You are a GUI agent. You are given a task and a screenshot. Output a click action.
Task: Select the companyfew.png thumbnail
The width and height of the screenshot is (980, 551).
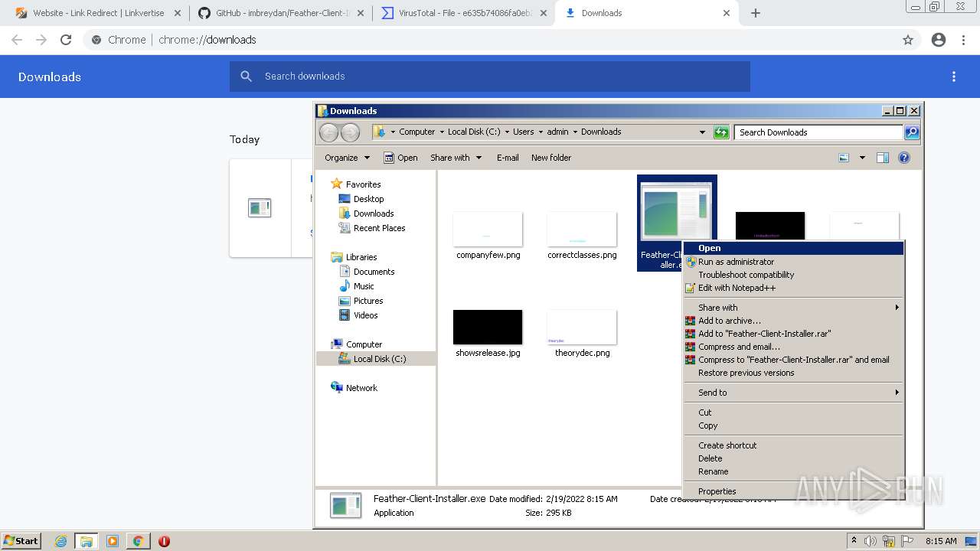pos(488,229)
